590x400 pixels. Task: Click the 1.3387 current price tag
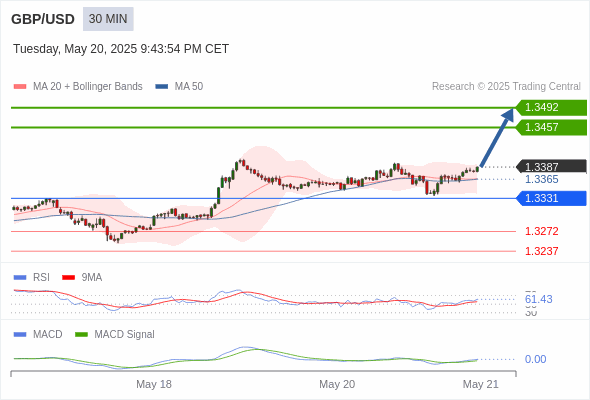pyautogui.click(x=551, y=167)
